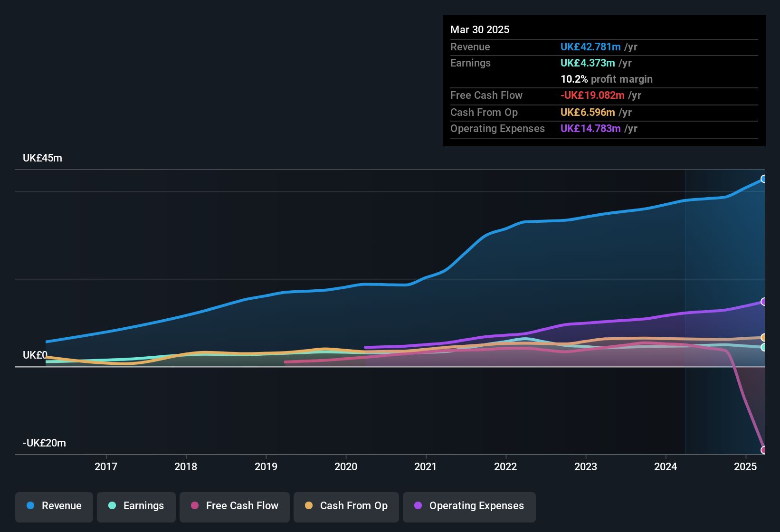Screen dimensions: 780x532
Task: Click the blue Revenue end-point marker
Action: pyautogui.click(x=764, y=179)
